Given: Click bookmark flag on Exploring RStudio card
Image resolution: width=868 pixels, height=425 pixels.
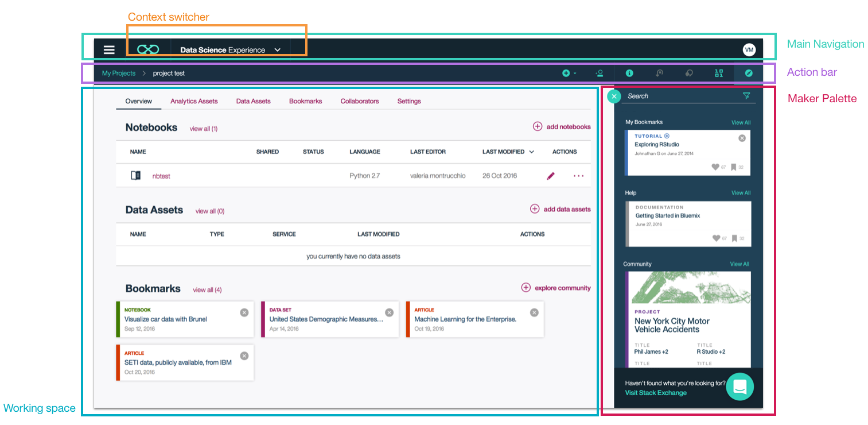Looking at the screenshot, I should point(734,167).
